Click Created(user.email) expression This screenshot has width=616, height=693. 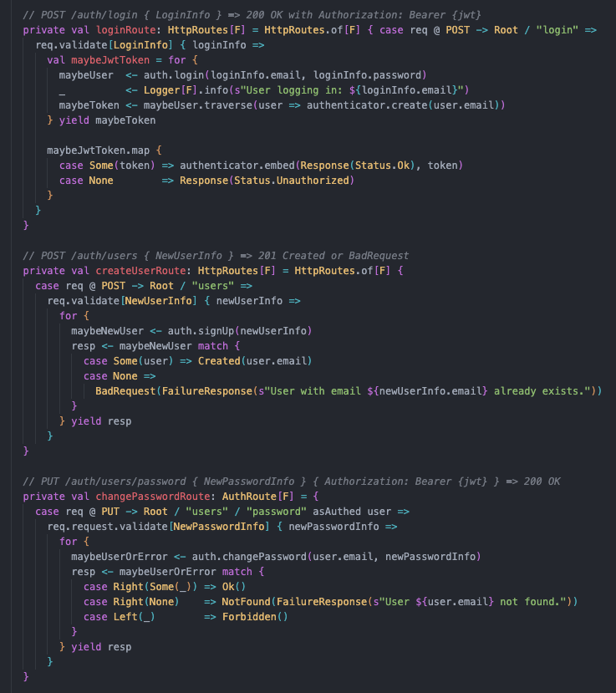coord(255,361)
